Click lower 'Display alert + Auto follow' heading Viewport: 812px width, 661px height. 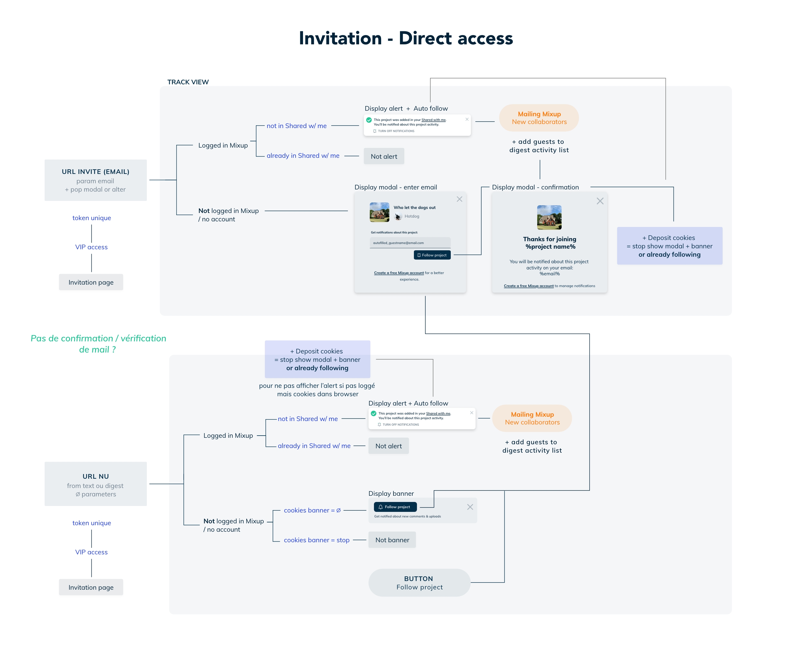(408, 403)
